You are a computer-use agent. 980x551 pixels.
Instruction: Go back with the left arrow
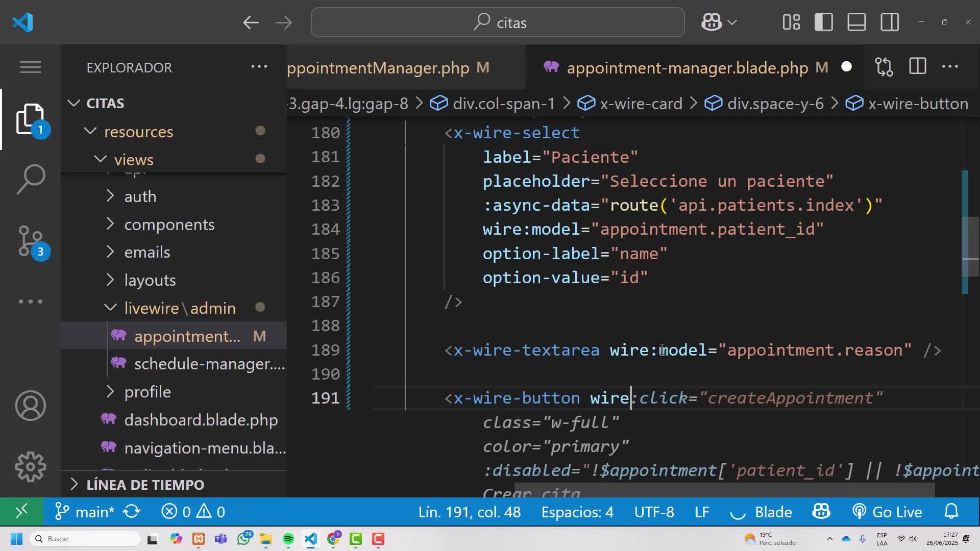coord(251,22)
